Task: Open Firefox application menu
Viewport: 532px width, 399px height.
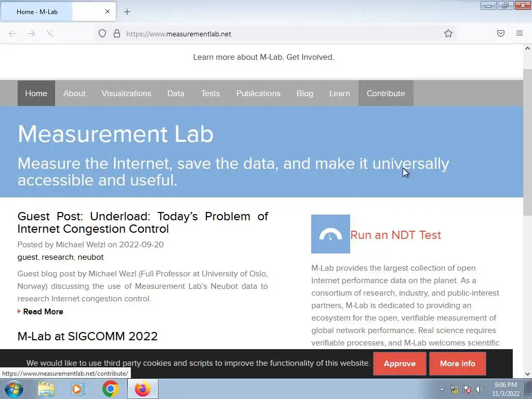Action: coord(520,33)
